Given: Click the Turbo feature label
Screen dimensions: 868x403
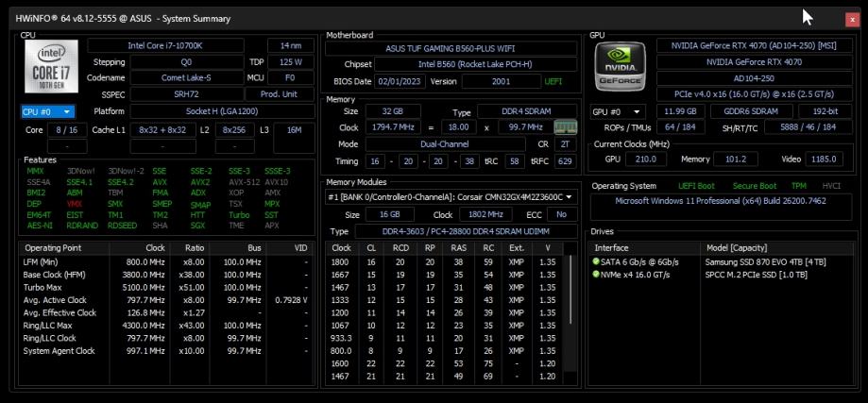Looking at the screenshot, I should point(239,214).
